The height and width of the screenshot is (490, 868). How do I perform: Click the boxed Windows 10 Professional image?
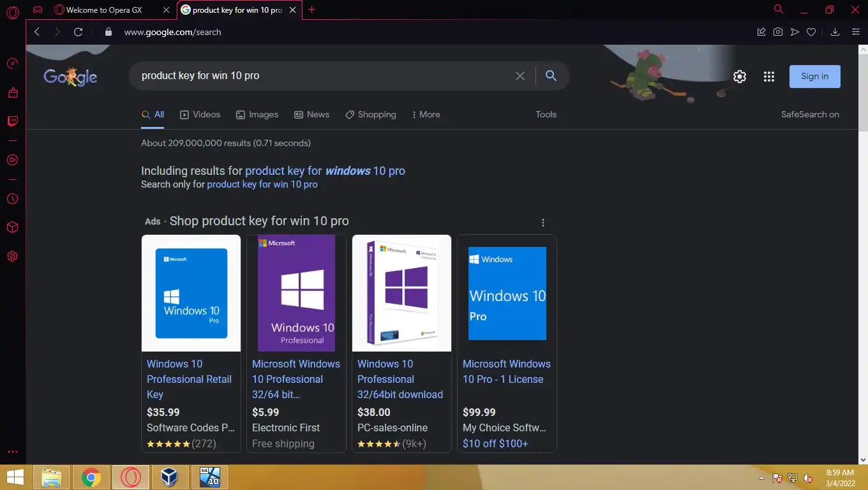[401, 293]
